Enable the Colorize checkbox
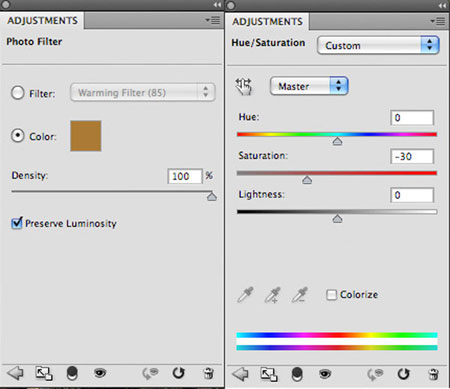Screen dimensions: 450x389 331,295
